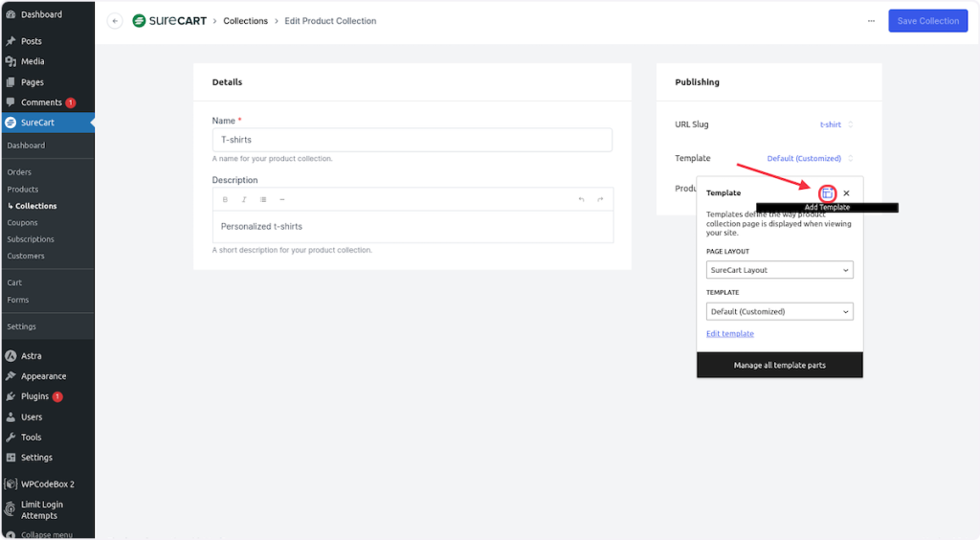The width and height of the screenshot is (980, 540).
Task: Open the Page Layout dropdown
Action: [779, 270]
